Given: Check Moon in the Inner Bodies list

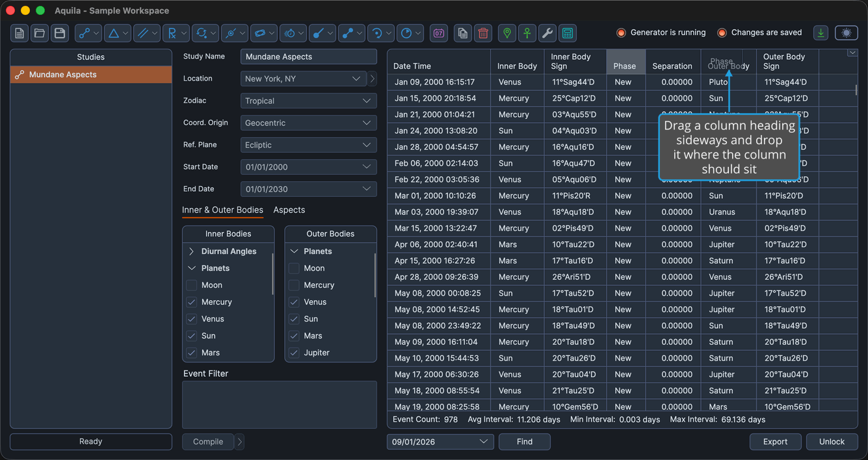Looking at the screenshot, I should point(191,285).
